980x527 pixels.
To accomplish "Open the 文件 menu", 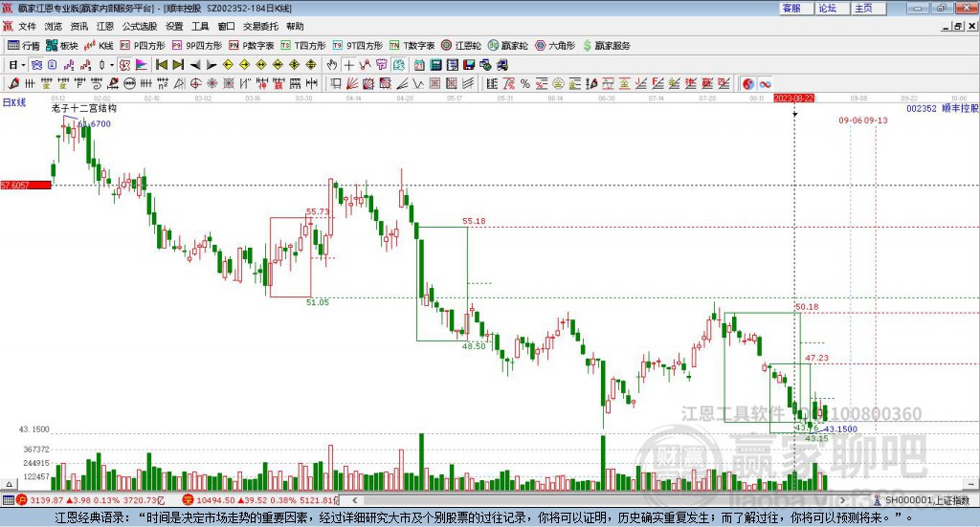I will [x=27, y=26].
